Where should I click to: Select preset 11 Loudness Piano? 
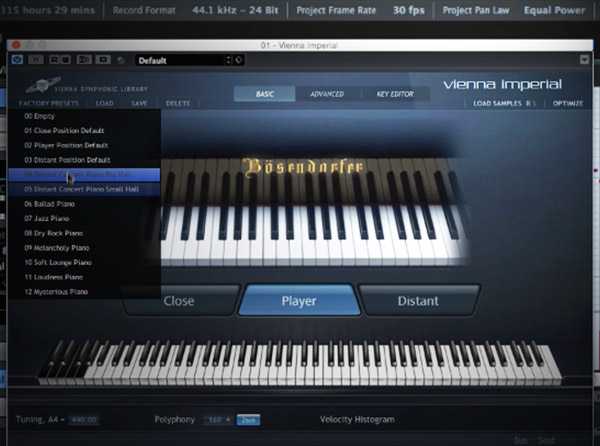pos(84,277)
